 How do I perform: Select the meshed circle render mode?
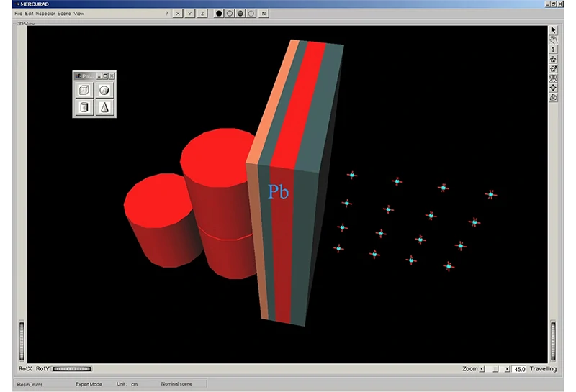point(240,14)
